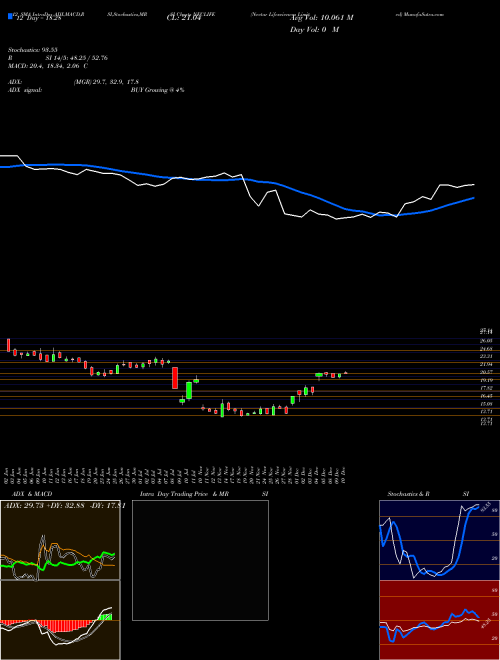This screenshot has height=660, width=500.
Task: Click the 21.94 price axis label
Action: click(x=486, y=364)
